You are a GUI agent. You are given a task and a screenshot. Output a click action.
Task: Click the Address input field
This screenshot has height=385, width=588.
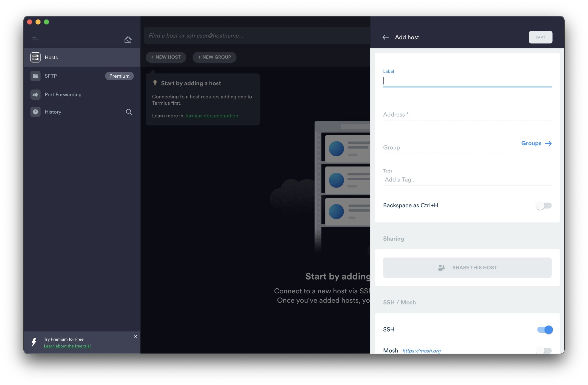click(467, 115)
